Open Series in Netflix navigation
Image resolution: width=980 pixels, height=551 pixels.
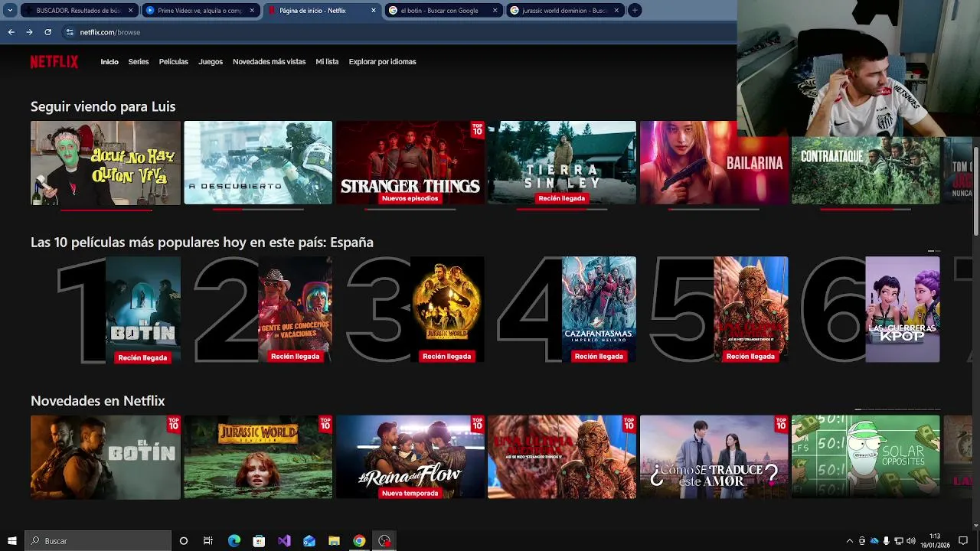pos(139,62)
